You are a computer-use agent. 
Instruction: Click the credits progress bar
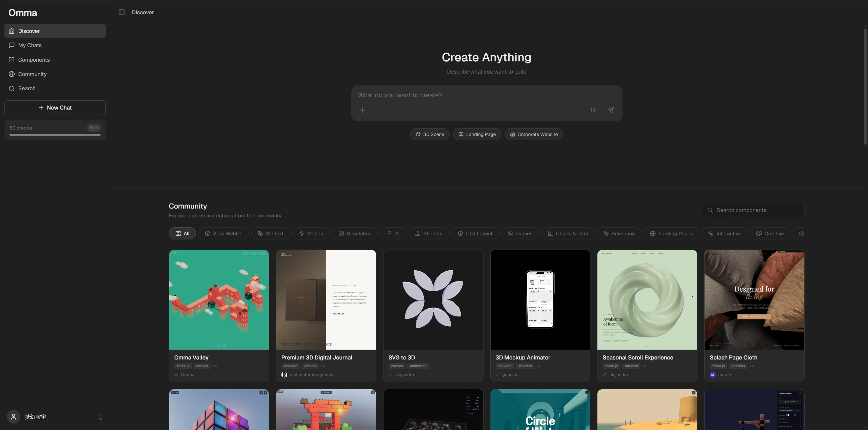pos(55,135)
